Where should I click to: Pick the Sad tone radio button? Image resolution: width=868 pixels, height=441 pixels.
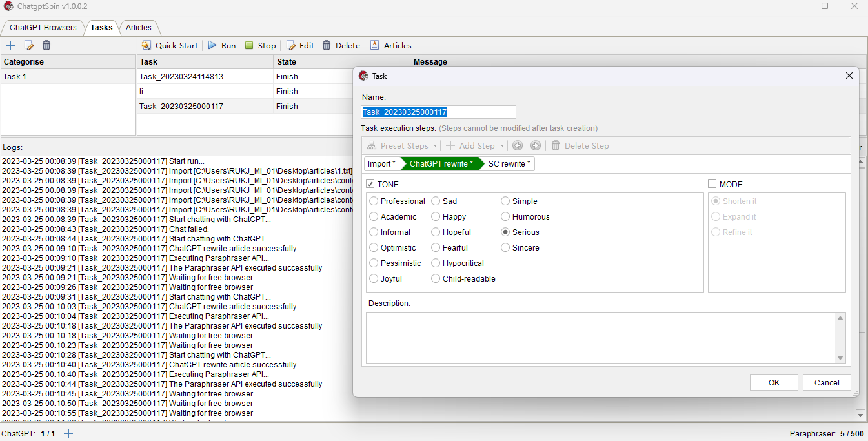(444, 201)
